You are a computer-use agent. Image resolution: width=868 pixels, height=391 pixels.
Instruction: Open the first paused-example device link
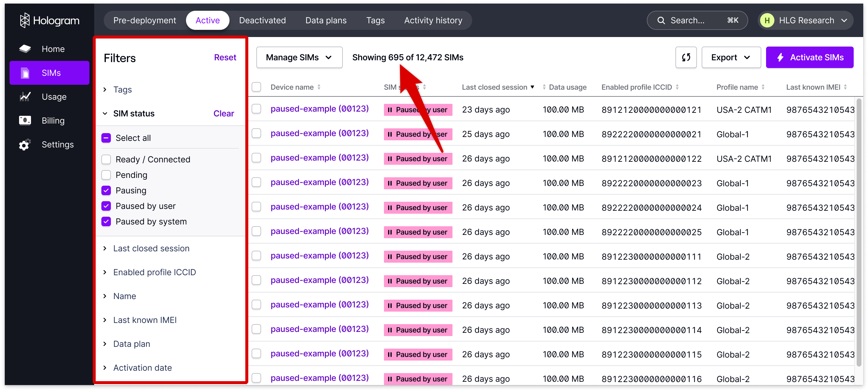pyautogui.click(x=319, y=109)
